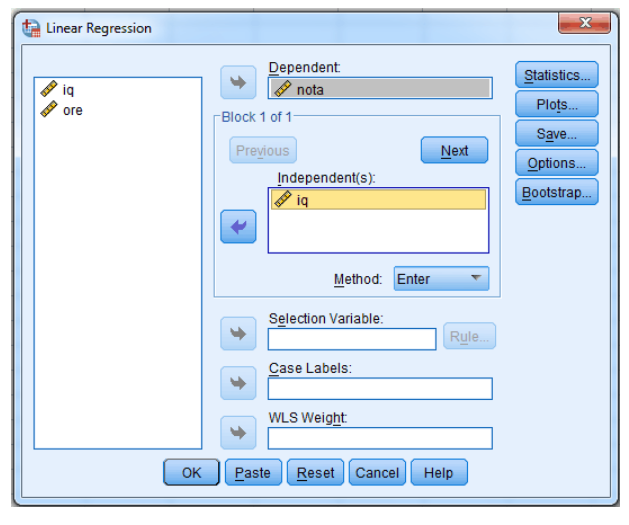Open the Save options dialog
This screenshot has width=629, height=525.
[557, 134]
